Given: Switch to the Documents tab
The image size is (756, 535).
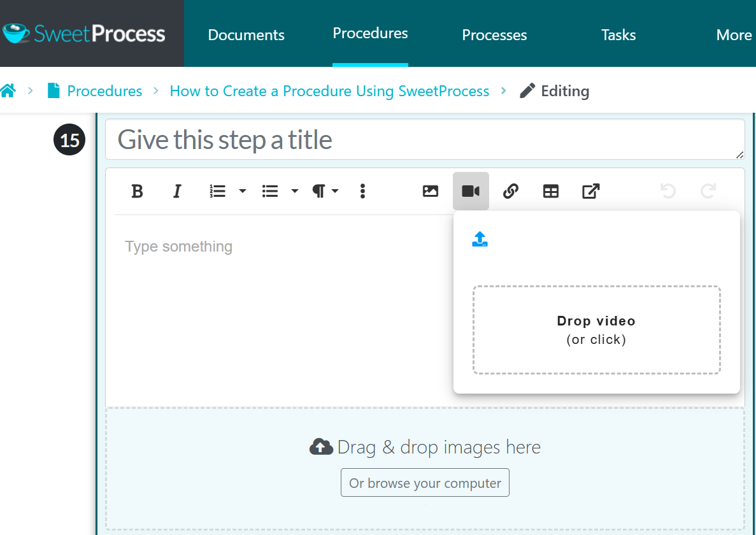Looking at the screenshot, I should pyautogui.click(x=246, y=35).
